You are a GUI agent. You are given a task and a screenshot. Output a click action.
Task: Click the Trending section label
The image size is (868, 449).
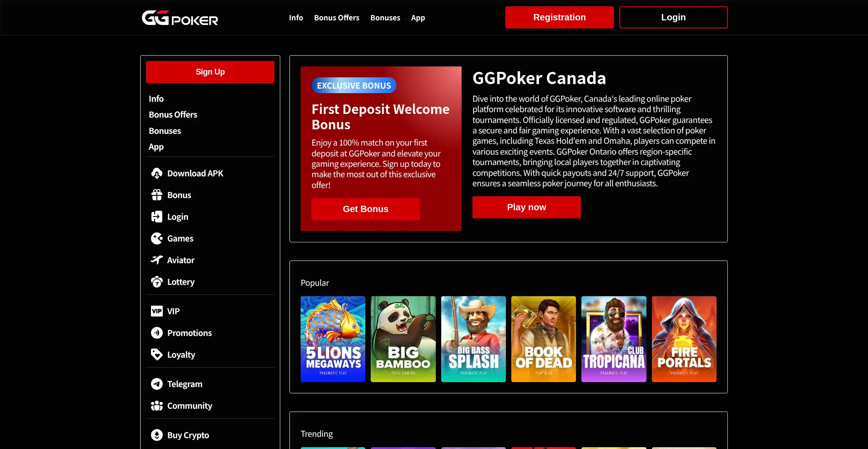316,434
